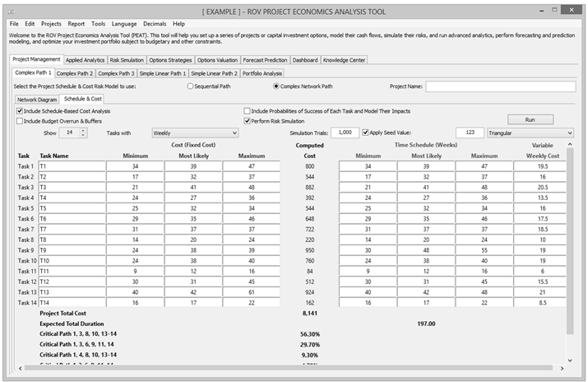Open the Simple Linear Path 2 tab
Screen dimensions: 588x382
[214, 73]
